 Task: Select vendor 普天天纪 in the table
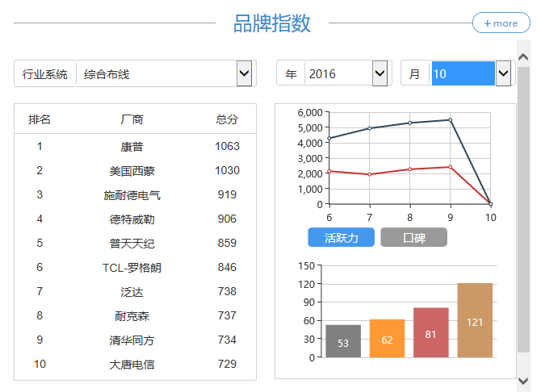coord(132,243)
